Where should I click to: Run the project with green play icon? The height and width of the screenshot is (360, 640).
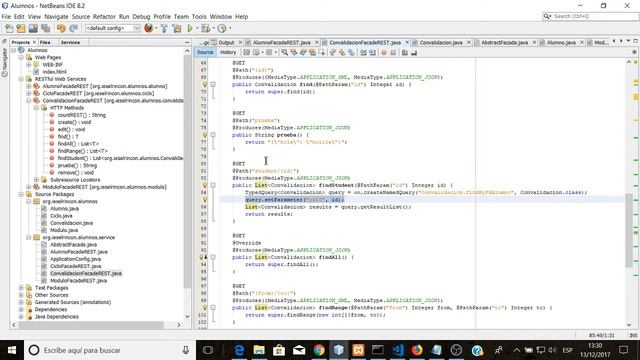point(190,28)
